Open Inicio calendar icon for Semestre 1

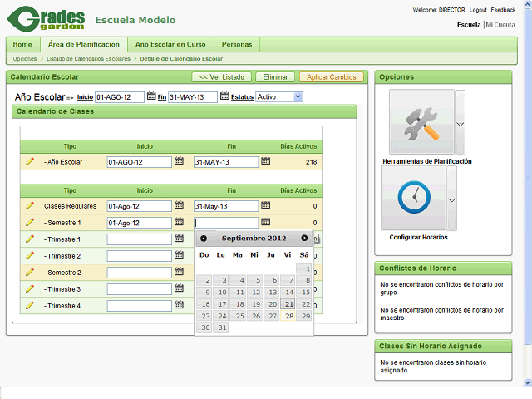tap(179, 222)
